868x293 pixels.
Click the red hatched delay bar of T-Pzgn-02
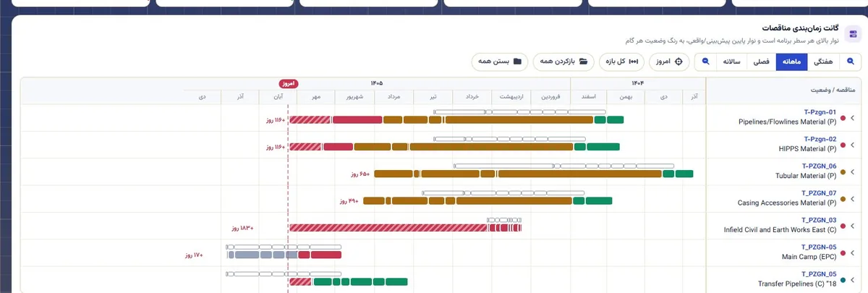coord(306,147)
